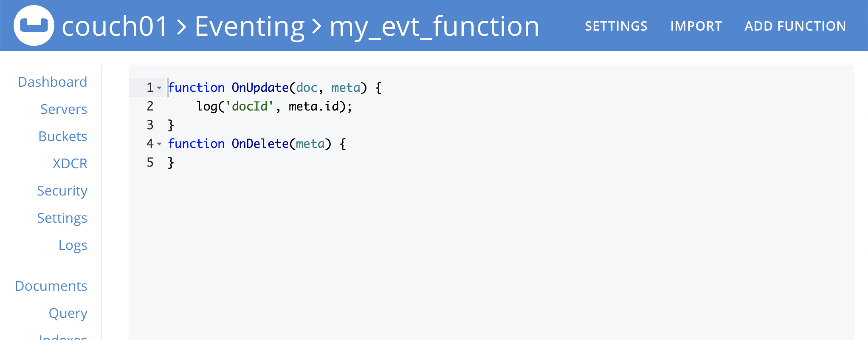Select ADD FUNCTION in the header
The image size is (868, 340).
point(795,26)
